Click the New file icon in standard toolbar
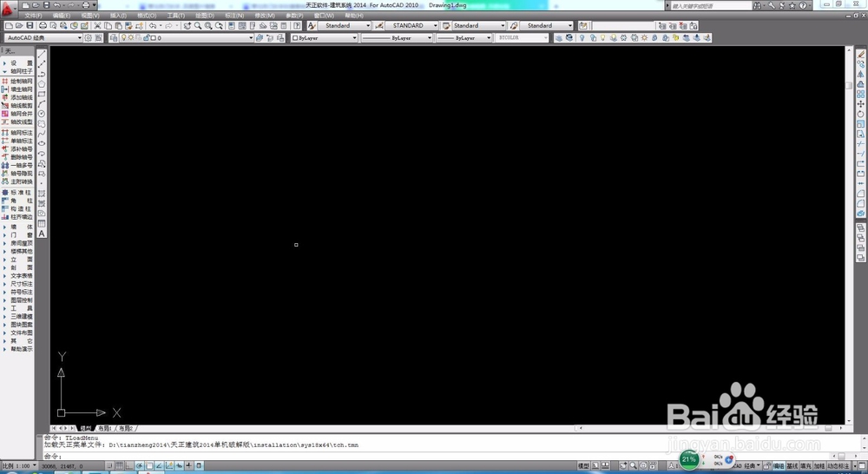Viewport: 868px width, 474px height. tap(9, 26)
